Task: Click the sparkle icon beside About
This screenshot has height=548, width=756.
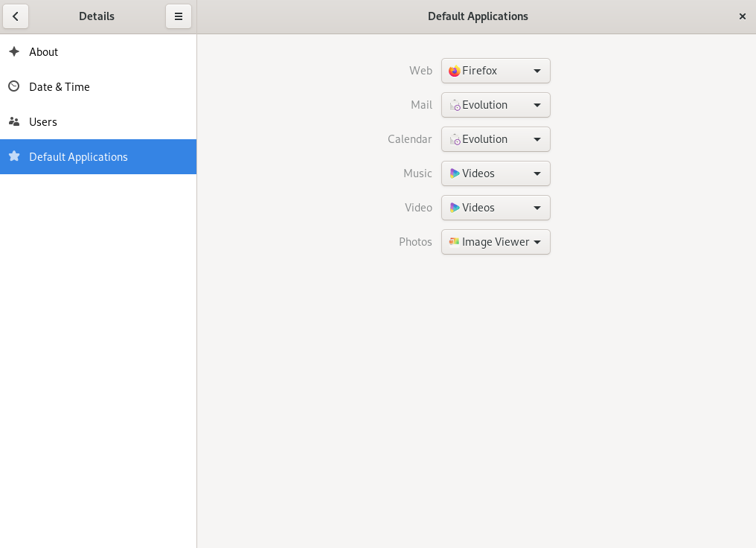Action: coord(13,51)
